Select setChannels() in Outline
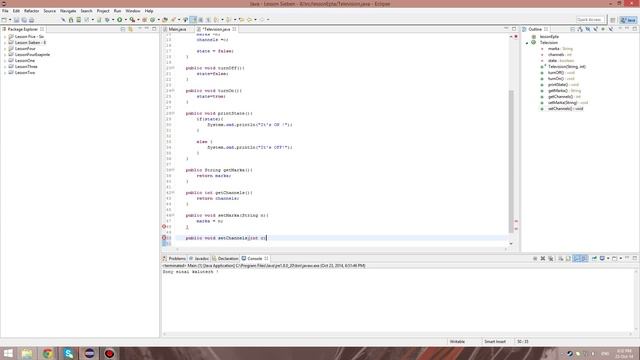Viewport: 640px width, 360px height. (565, 109)
